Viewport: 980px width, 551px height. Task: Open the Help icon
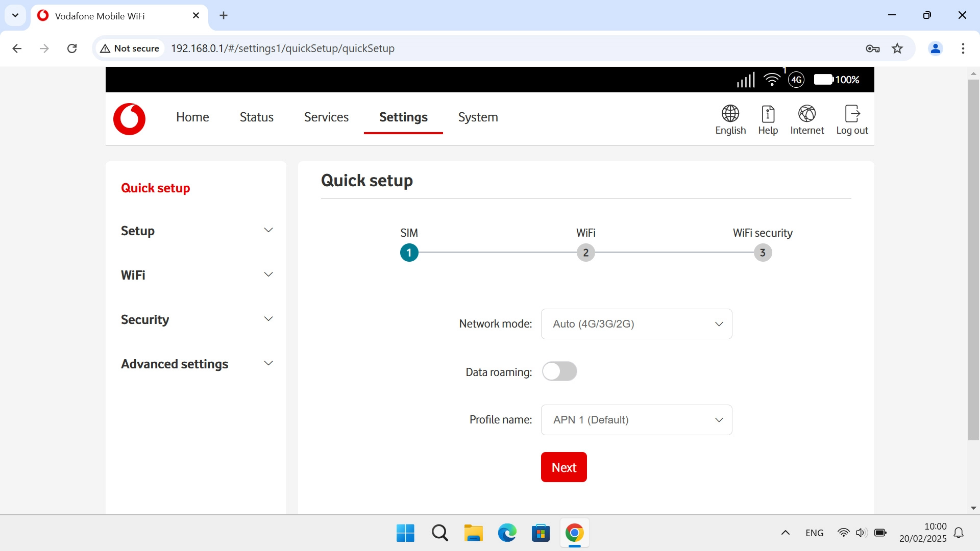768,120
